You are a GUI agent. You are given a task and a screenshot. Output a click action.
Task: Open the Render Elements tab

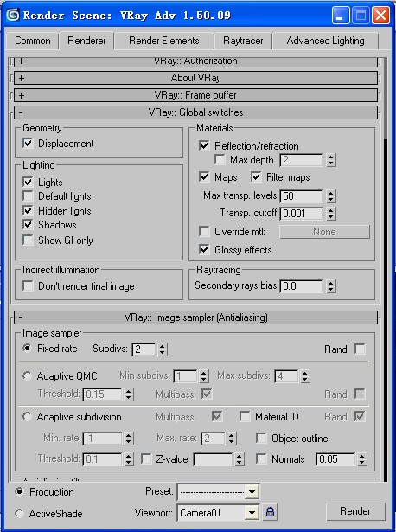[x=164, y=41]
